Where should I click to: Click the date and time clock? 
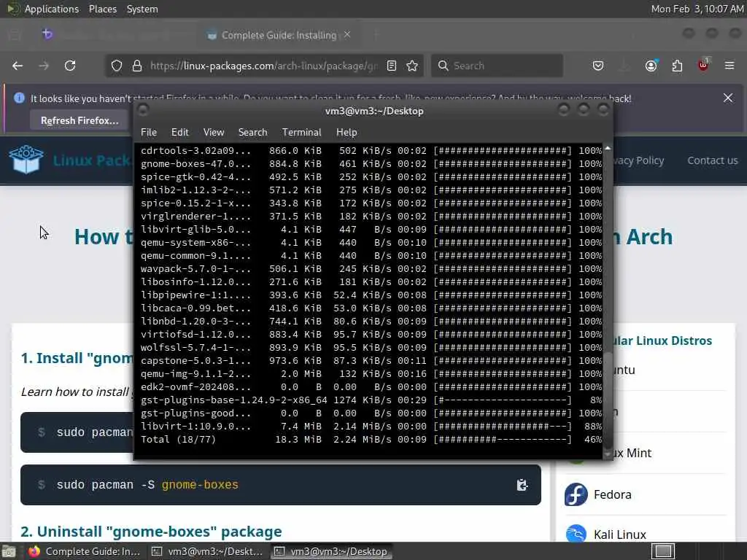[x=697, y=9]
